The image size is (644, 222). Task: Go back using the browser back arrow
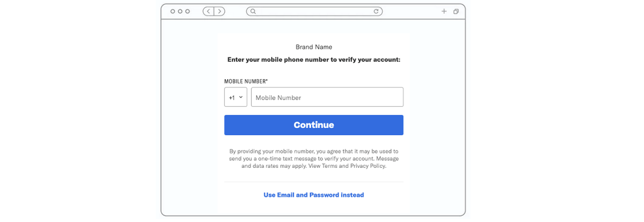pos(209,12)
